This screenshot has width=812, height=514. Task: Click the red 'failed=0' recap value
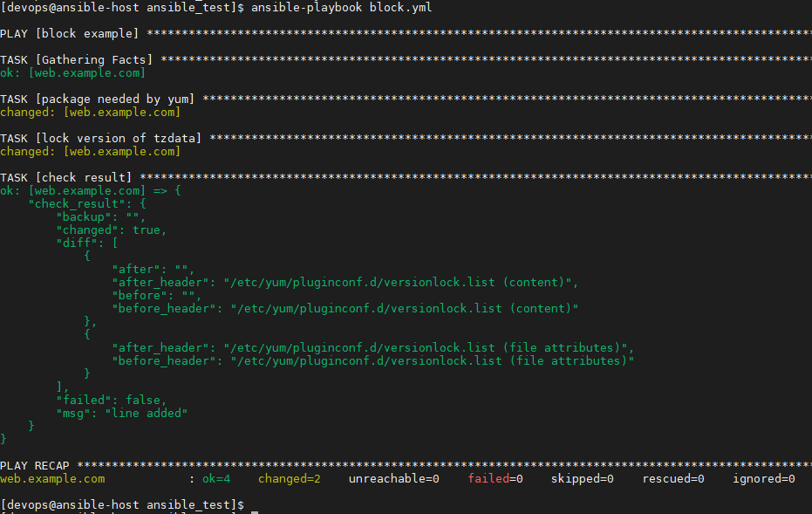495,479
